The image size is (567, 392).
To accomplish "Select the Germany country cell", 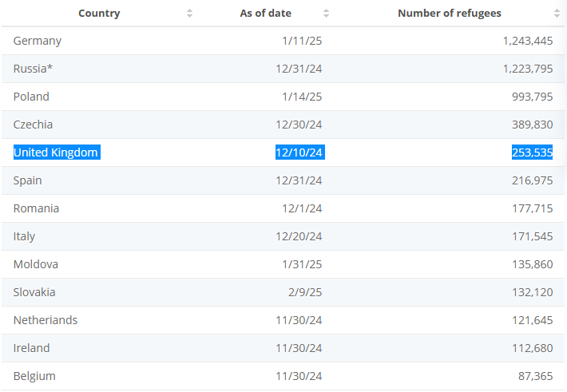I will [x=38, y=41].
